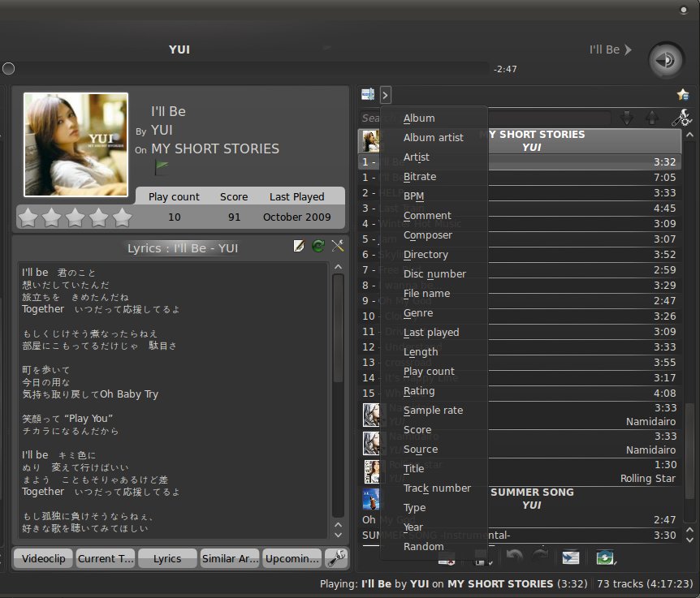This screenshot has width=700, height=598.
Task: Click the green flag label icon
Action: point(161,167)
